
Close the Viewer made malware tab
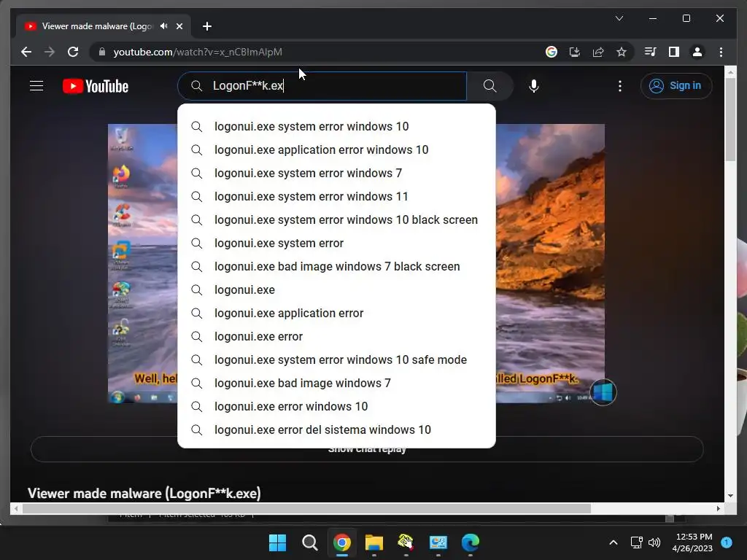click(179, 26)
